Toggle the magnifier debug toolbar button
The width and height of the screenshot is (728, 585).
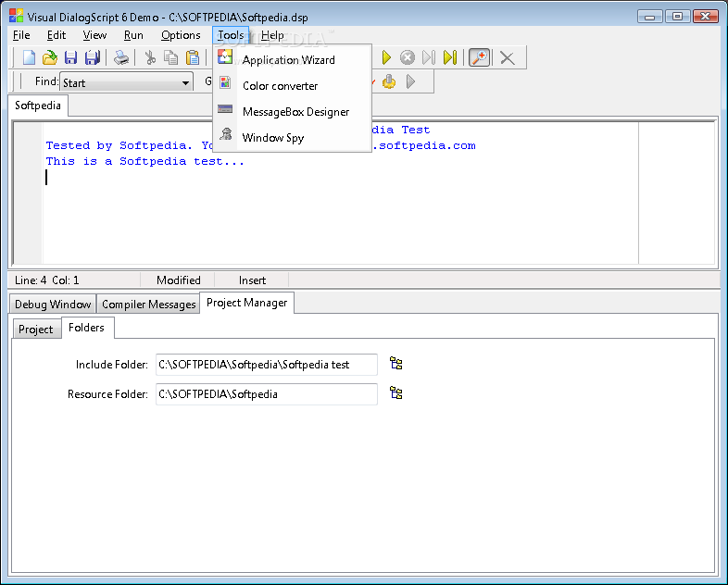pos(479,57)
